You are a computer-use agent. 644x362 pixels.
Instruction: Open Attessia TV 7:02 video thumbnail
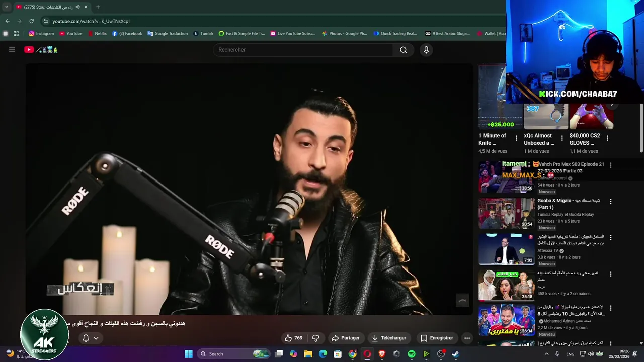click(507, 249)
